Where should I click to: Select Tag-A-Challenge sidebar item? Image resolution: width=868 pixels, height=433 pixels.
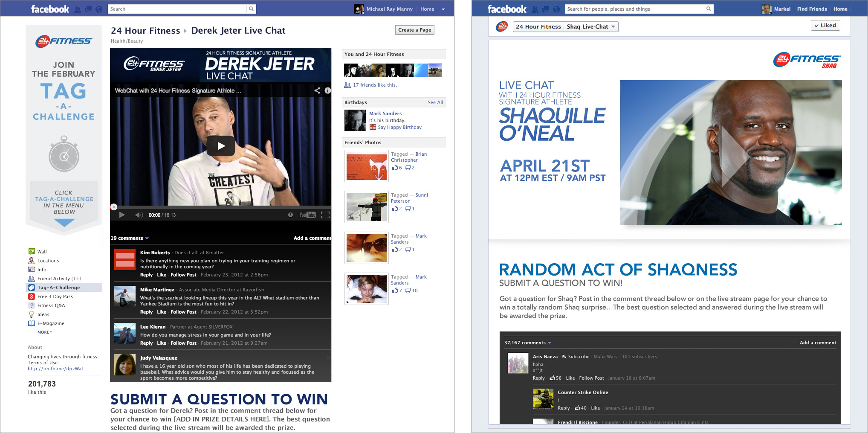coord(64,288)
